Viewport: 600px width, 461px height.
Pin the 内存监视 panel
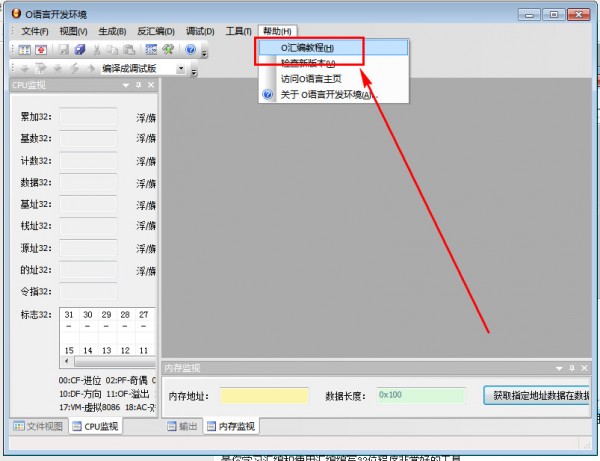(572, 368)
